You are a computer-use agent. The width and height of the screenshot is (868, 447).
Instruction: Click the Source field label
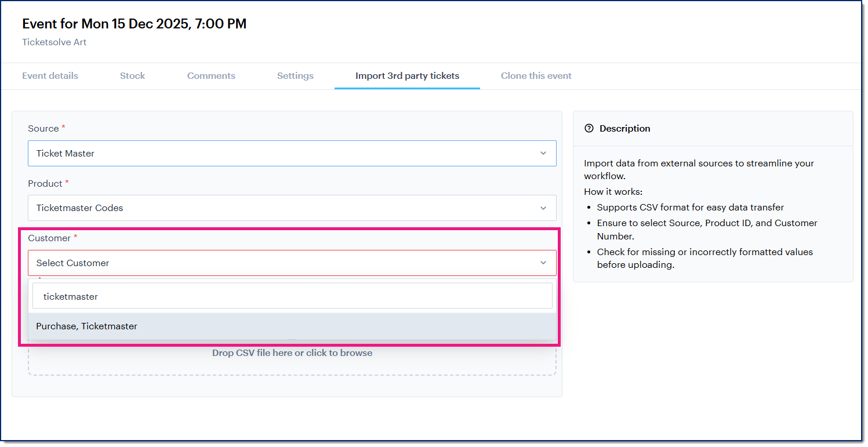coord(43,128)
